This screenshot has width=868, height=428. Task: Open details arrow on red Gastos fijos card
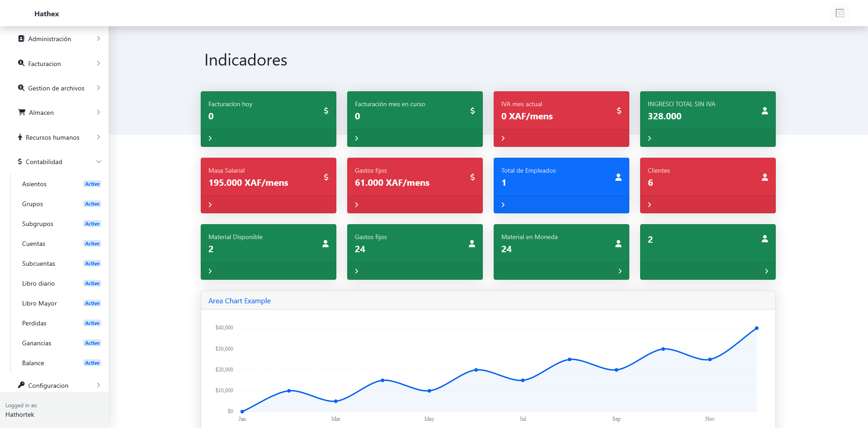(357, 205)
